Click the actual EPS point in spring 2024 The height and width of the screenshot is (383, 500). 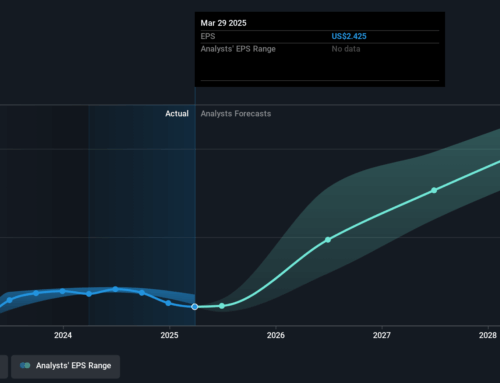tap(89, 294)
